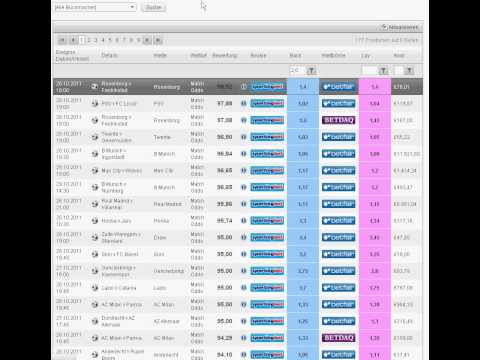The height and width of the screenshot is (360, 480).
Task: Click the football icon in Real Madrid row
Action: point(95,204)
